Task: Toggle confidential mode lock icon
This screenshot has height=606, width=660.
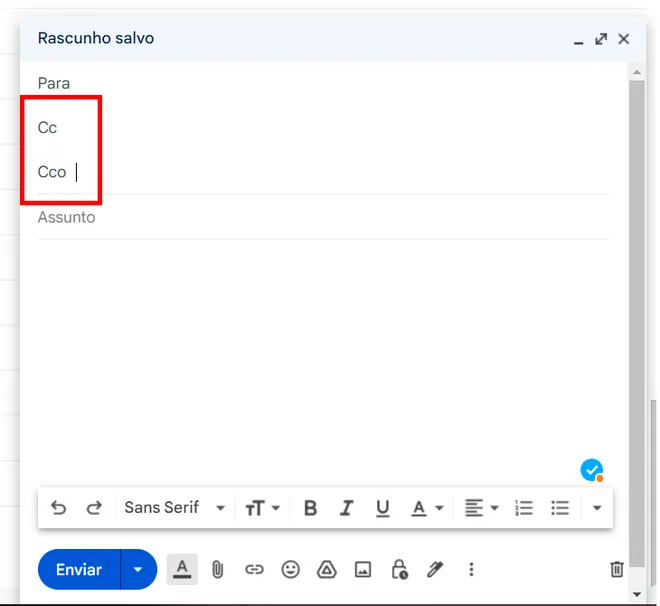Action: coord(399,569)
